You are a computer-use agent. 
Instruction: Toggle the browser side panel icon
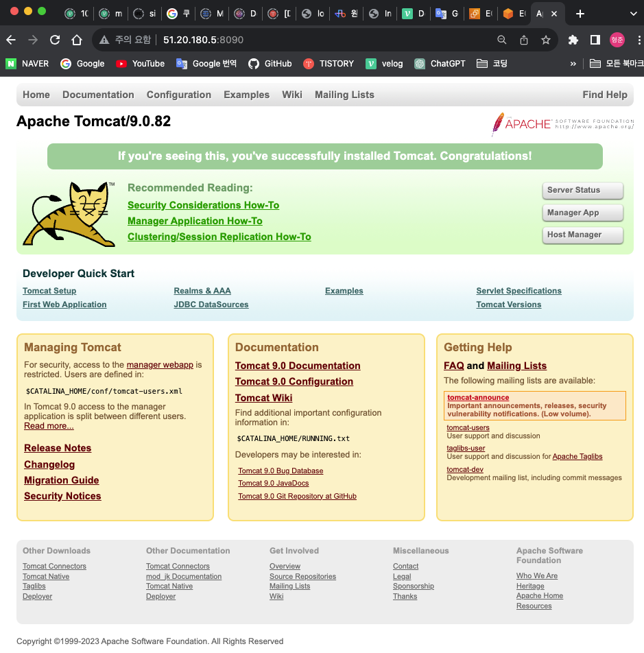[595, 40]
